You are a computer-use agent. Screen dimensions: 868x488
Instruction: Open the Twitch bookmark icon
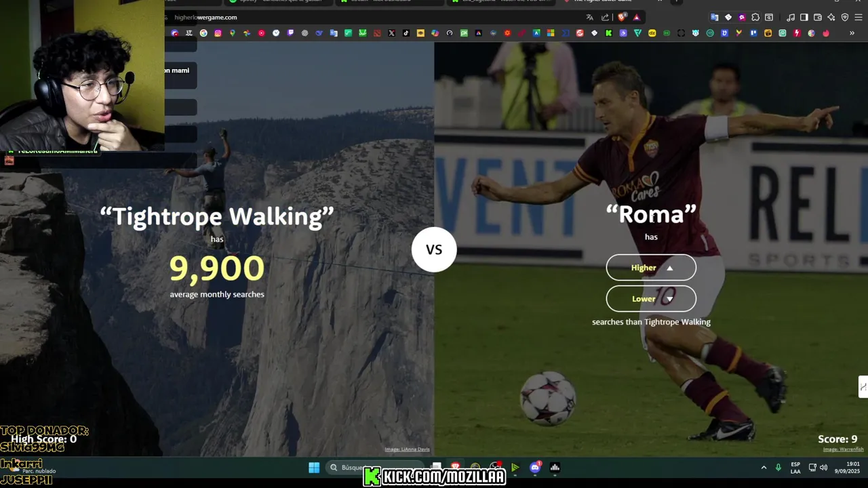pyautogui.click(x=290, y=33)
